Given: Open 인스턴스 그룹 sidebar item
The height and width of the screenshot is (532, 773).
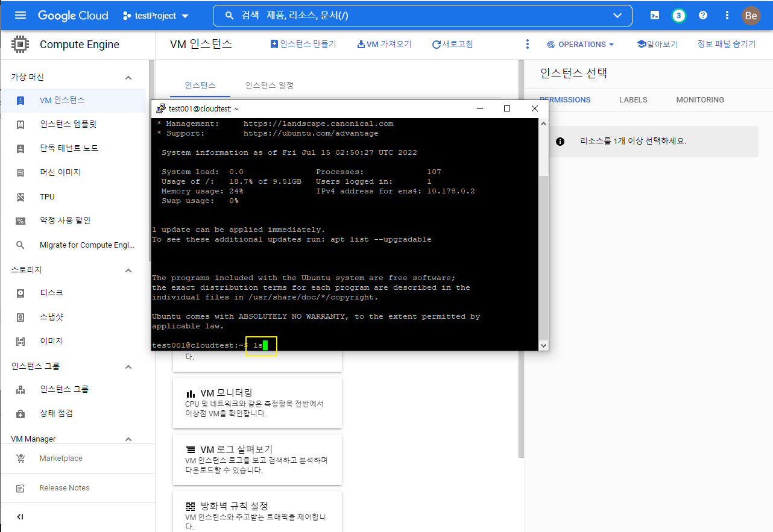Looking at the screenshot, I should point(73,389).
